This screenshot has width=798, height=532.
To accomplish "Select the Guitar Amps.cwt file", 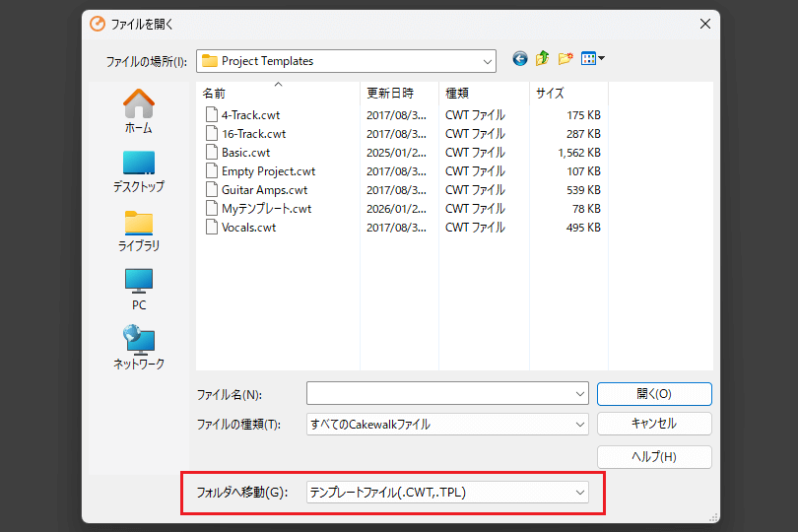I will pos(264,190).
